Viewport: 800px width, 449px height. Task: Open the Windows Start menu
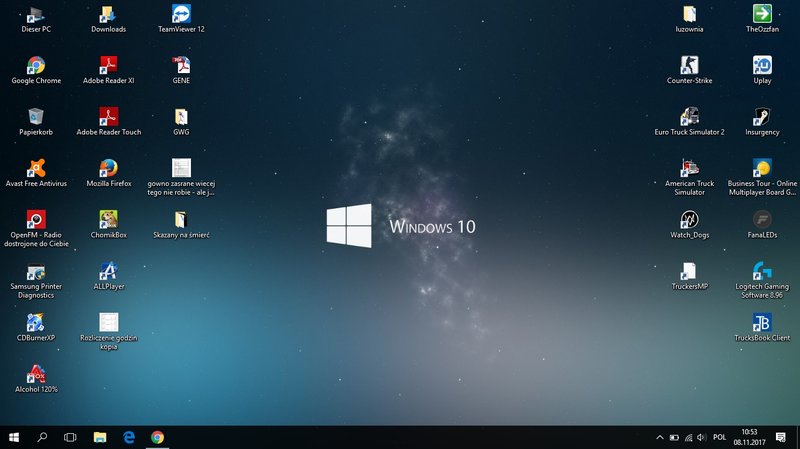click(x=14, y=437)
